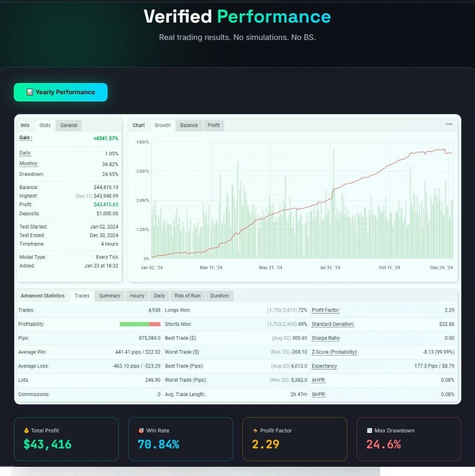Image resolution: width=475 pixels, height=476 pixels.
Task: Click the target icon beside Win Rate
Action: tap(141, 430)
